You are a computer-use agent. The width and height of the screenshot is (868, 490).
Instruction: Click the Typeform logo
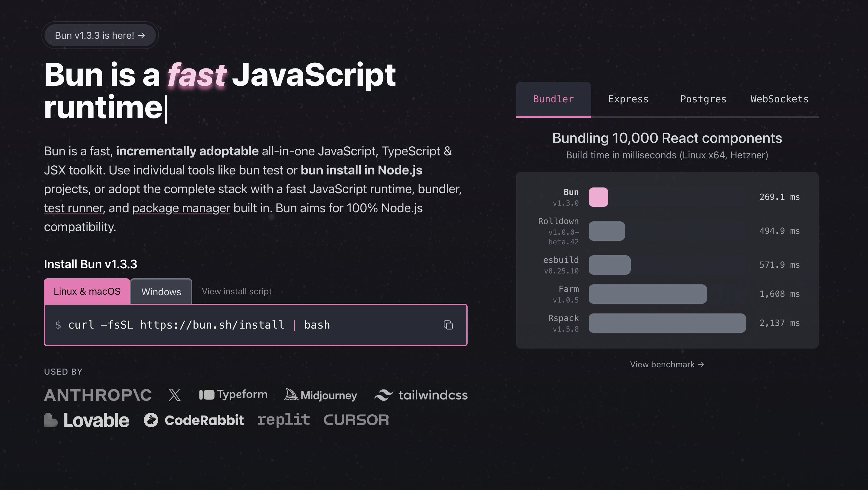(x=233, y=395)
